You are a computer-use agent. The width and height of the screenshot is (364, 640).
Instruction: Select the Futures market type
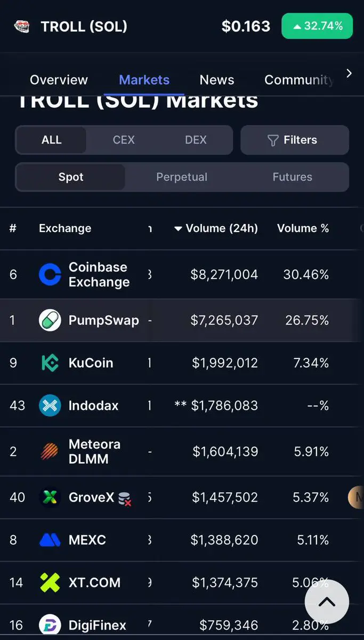[x=292, y=177]
